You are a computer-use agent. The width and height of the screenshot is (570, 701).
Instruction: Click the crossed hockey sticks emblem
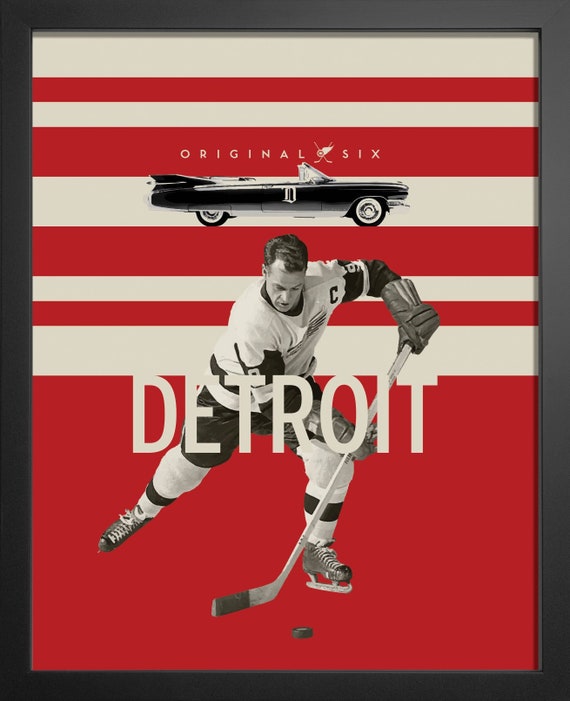pyautogui.click(x=324, y=152)
